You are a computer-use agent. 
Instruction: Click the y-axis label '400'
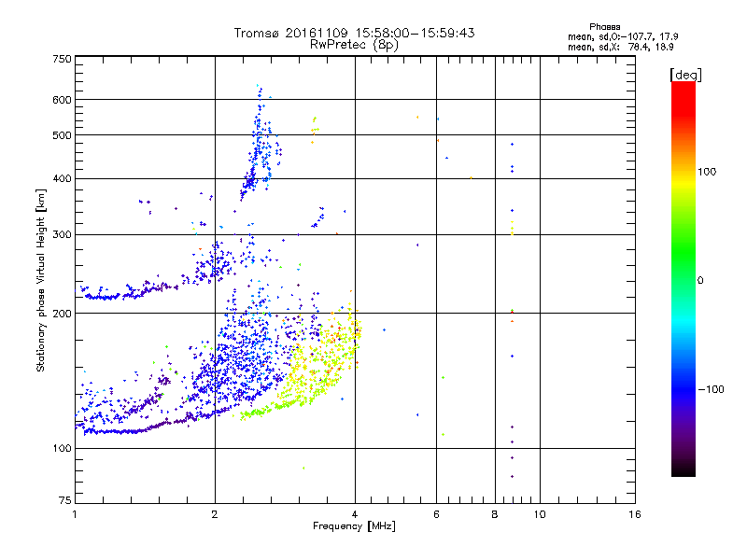coord(62,178)
